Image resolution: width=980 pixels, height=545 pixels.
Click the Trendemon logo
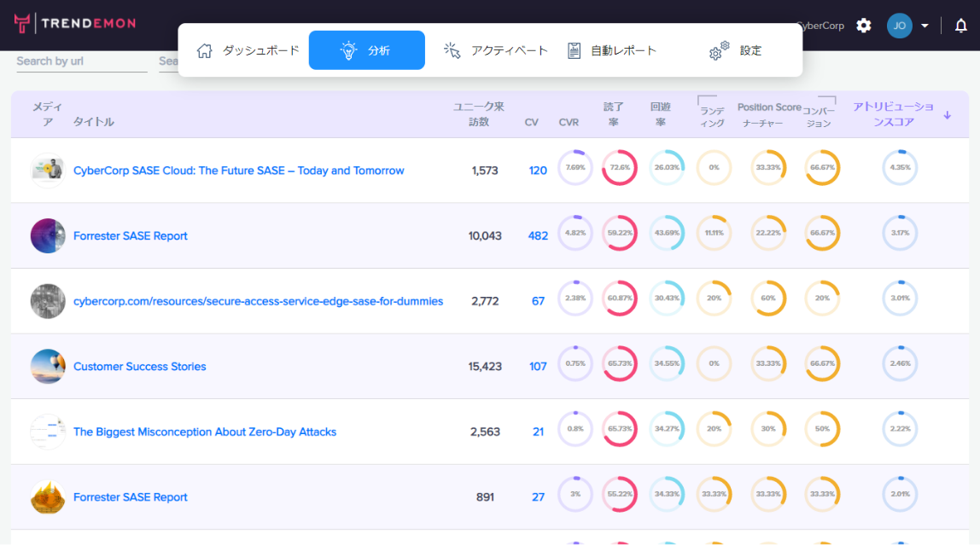tap(75, 24)
